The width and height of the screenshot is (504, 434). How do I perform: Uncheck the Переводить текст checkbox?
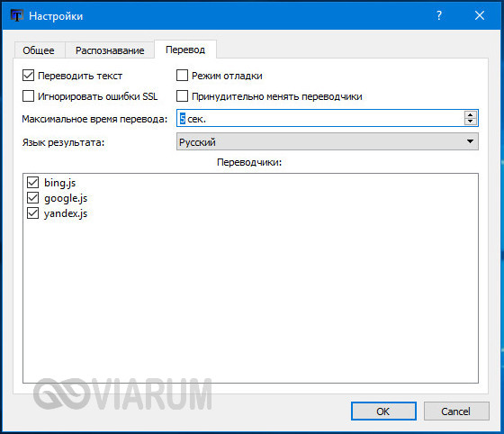(28, 76)
